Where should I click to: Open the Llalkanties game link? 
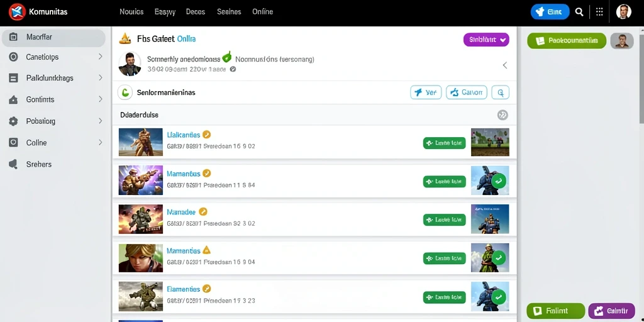coord(184,135)
